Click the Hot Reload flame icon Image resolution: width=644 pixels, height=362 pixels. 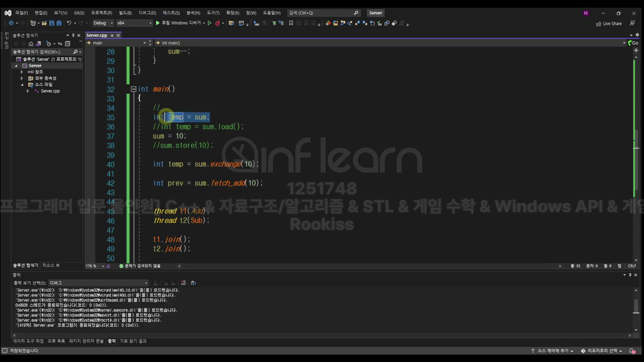(x=217, y=23)
